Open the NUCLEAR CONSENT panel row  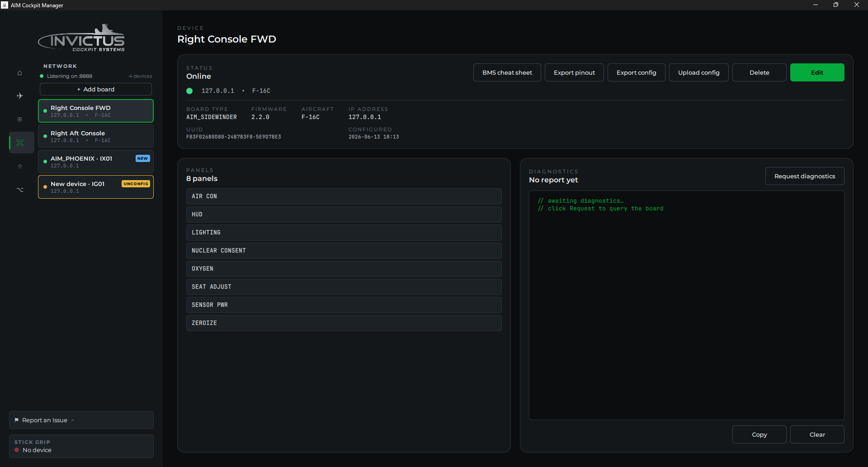click(x=344, y=251)
